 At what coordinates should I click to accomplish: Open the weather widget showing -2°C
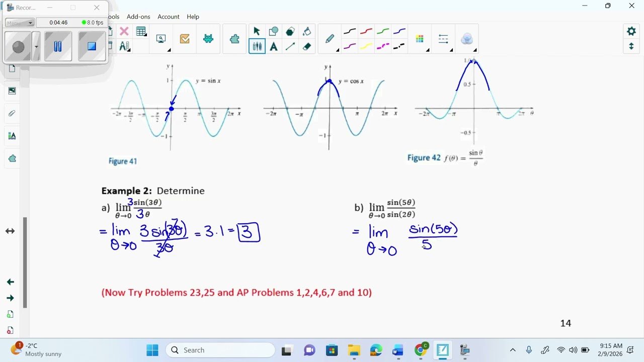(36, 350)
